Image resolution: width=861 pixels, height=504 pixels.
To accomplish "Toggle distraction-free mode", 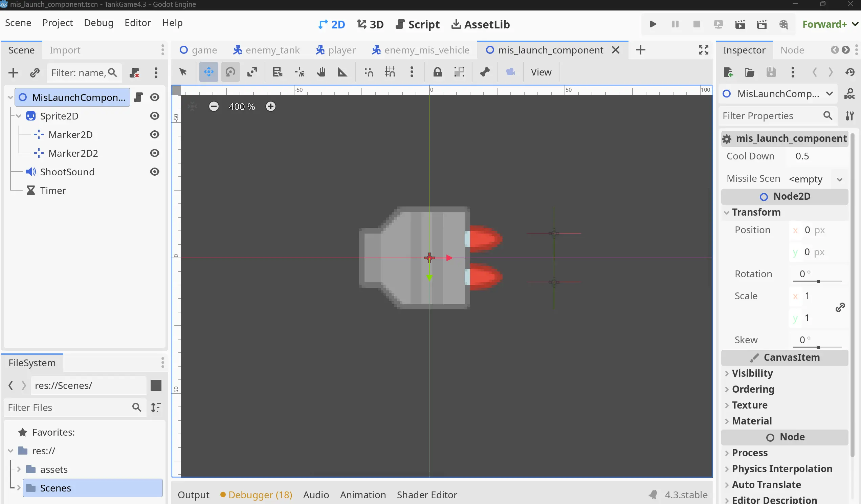I will (x=704, y=50).
